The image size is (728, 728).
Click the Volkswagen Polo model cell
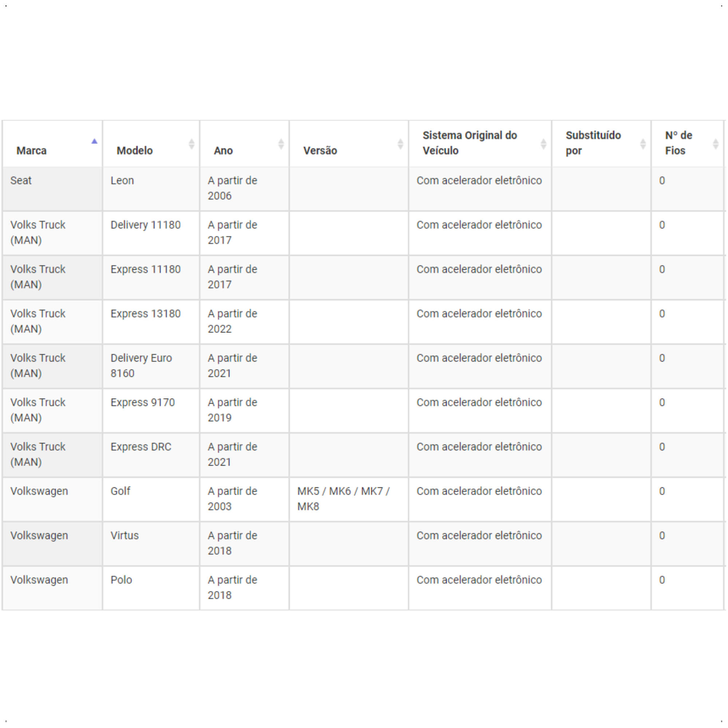pos(151,588)
